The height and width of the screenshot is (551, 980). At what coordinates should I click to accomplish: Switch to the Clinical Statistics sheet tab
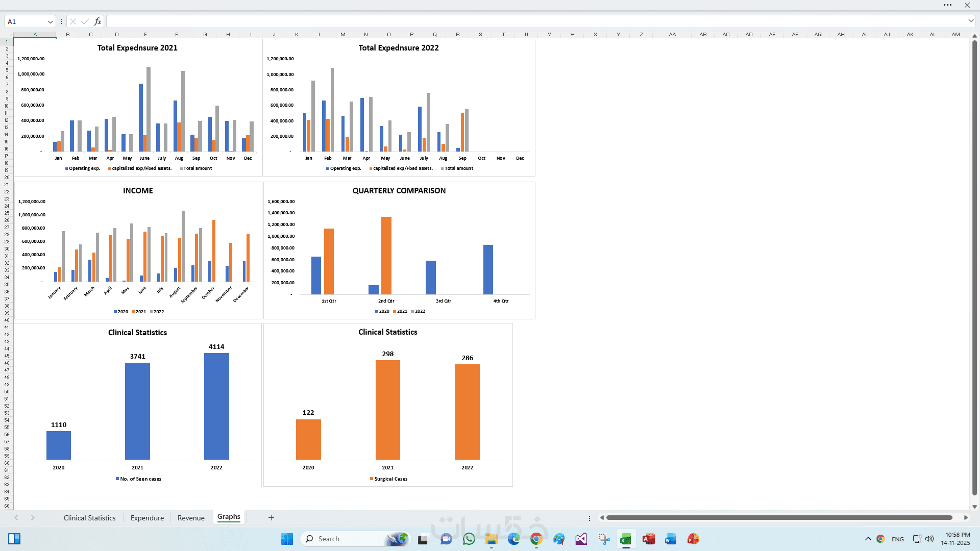[x=89, y=518]
